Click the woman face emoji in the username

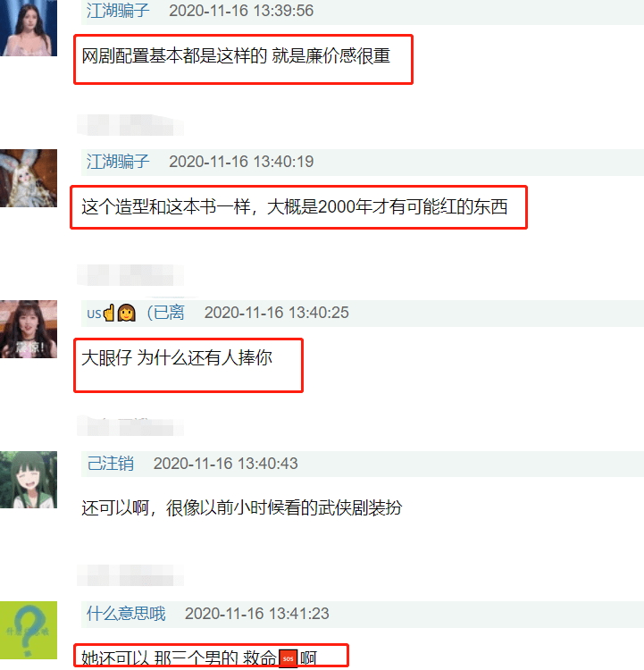pos(127,313)
